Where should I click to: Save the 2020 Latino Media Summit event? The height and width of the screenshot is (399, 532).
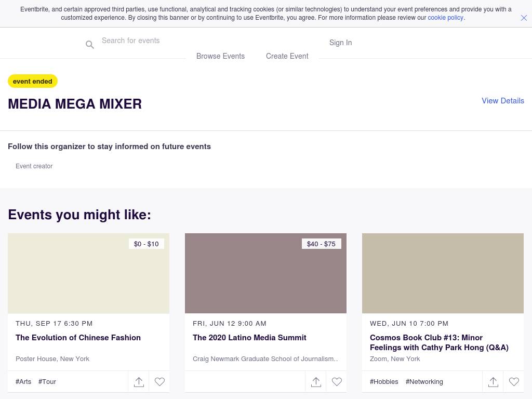click(x=337, y=382)
